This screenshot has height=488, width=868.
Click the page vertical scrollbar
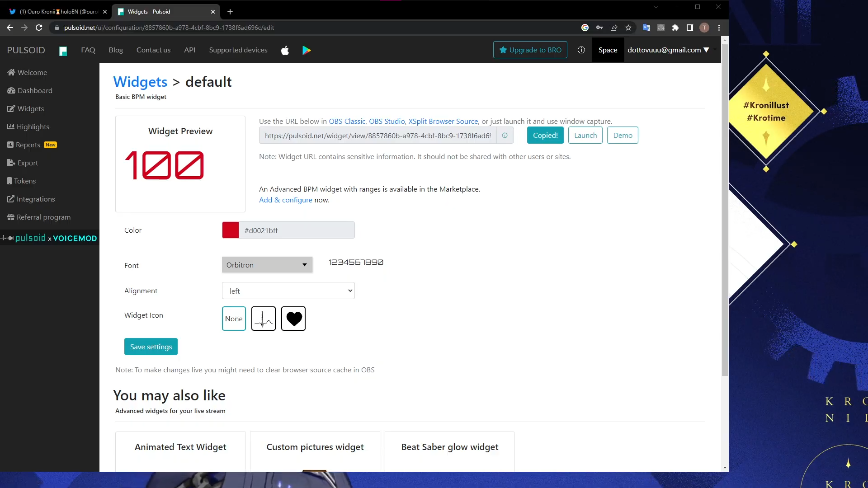(725, 210)
